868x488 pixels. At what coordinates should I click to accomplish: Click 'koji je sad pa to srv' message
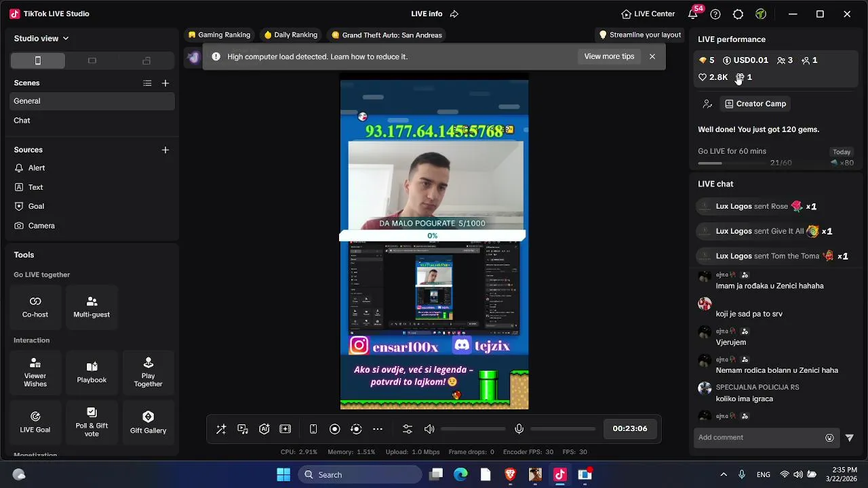pos(749,314)
